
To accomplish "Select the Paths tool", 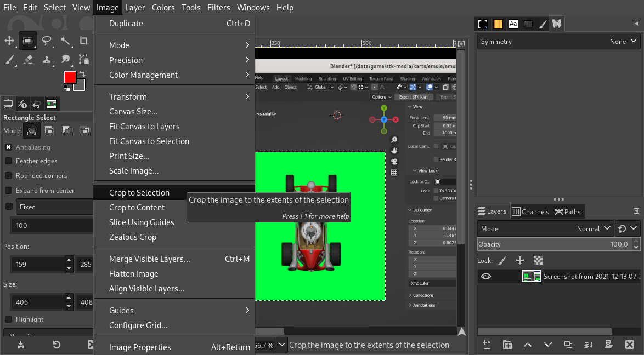I will pyautogui.click(x=84, y=60).
